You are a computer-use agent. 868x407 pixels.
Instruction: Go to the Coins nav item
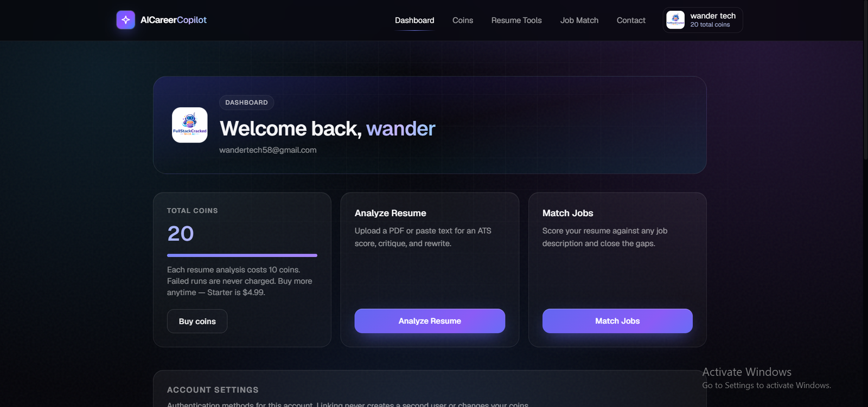463,21
